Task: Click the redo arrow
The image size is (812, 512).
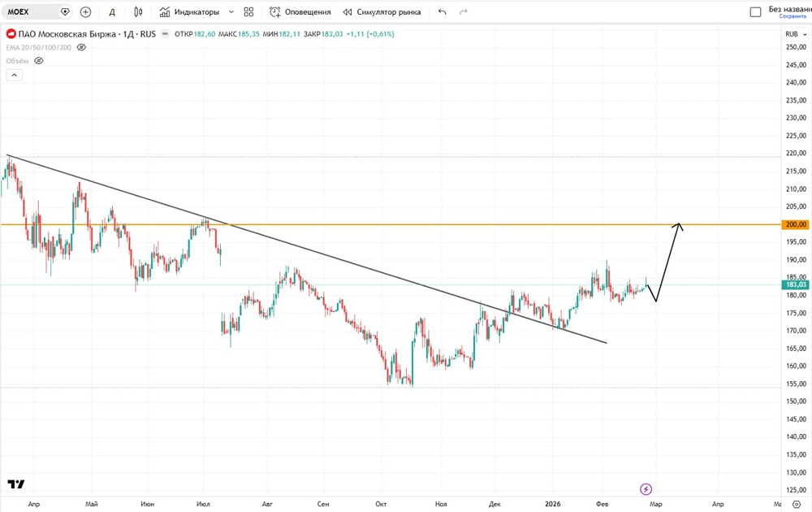Action: click(x=464, y=12)
